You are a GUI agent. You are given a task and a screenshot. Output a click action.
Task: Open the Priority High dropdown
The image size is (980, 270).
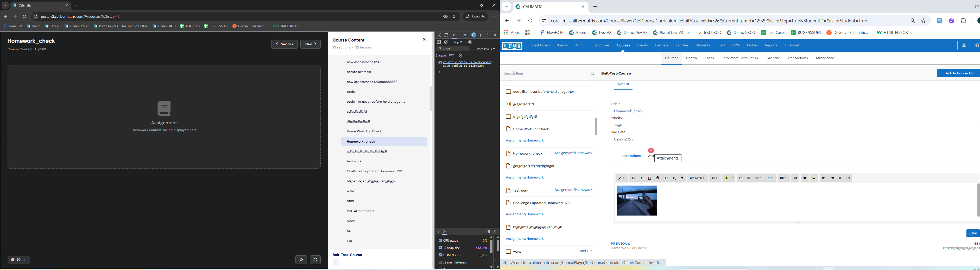795,125
